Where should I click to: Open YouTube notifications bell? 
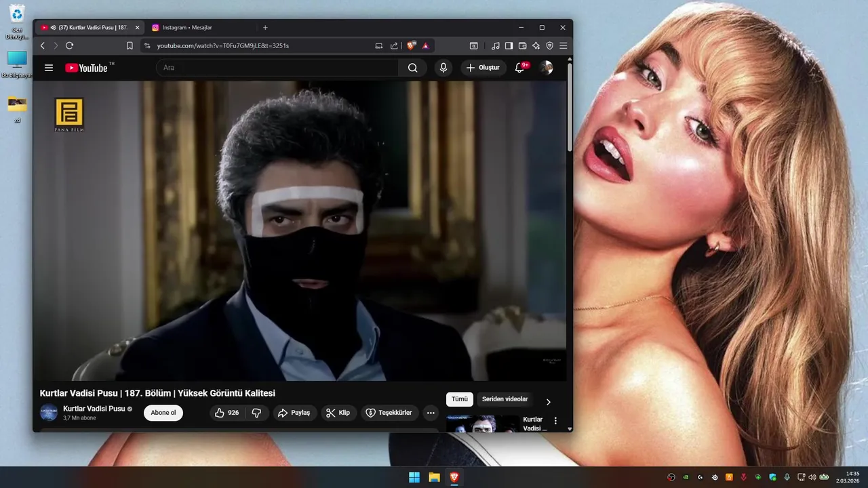click(520, 68)
